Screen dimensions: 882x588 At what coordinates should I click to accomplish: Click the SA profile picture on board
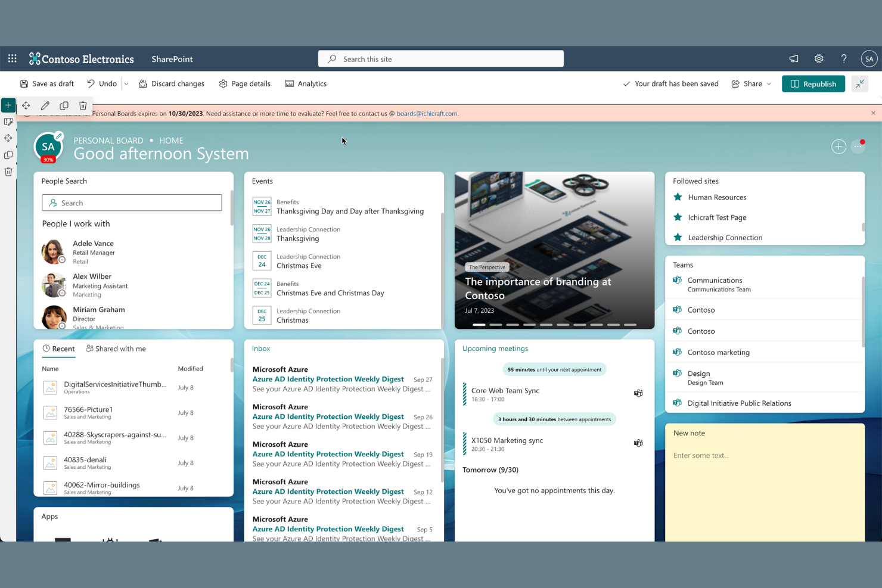click(x=48, y=147)
